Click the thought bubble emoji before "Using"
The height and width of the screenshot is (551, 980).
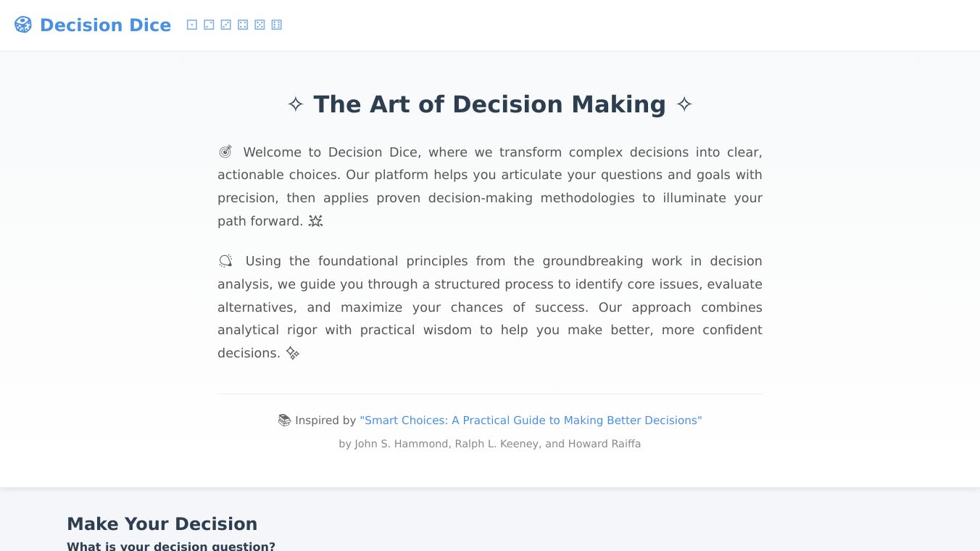225,261
